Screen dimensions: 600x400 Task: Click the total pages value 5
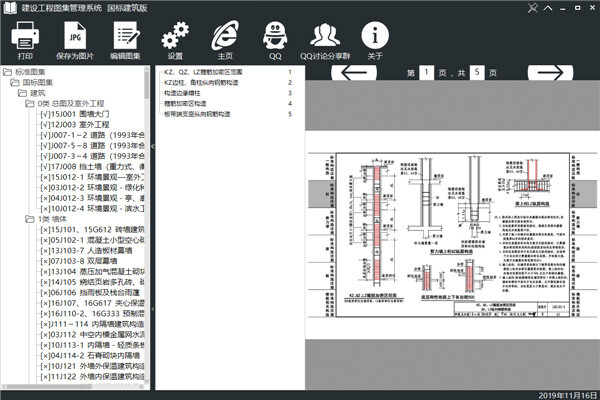(477, 72)
